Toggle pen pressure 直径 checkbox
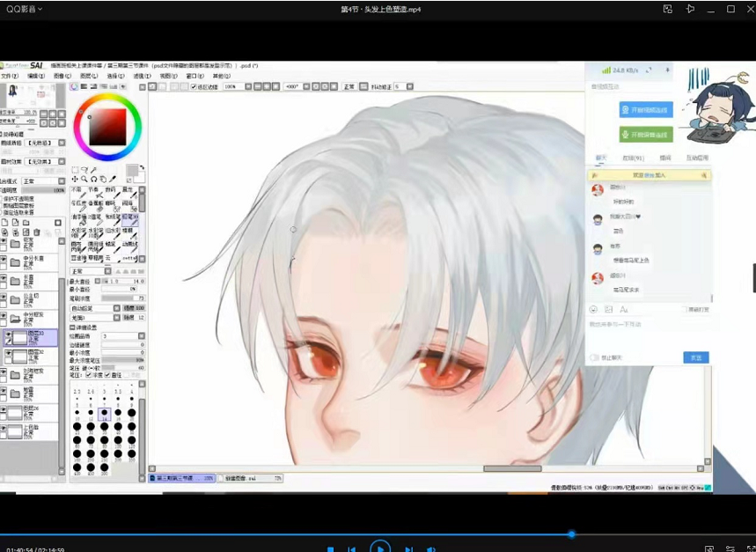This screenshot has width=756, height=552. 107,374
